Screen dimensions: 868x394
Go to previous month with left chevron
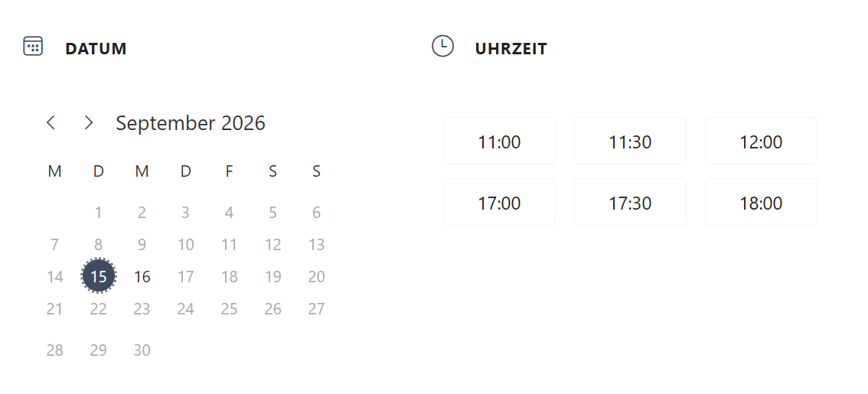pos(51,122)
